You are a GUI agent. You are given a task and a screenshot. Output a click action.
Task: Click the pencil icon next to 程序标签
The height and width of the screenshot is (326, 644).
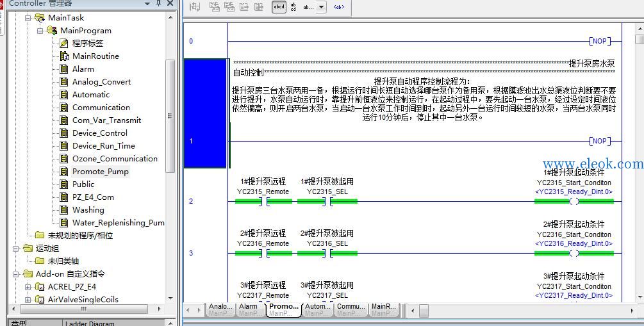pos(64,43)
